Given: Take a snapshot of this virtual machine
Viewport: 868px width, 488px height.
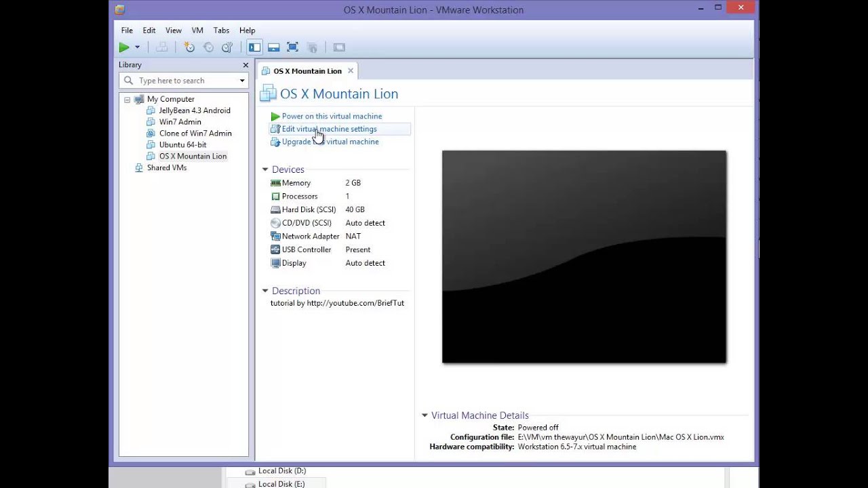Looking at the screenshot, I should (189, 47).
